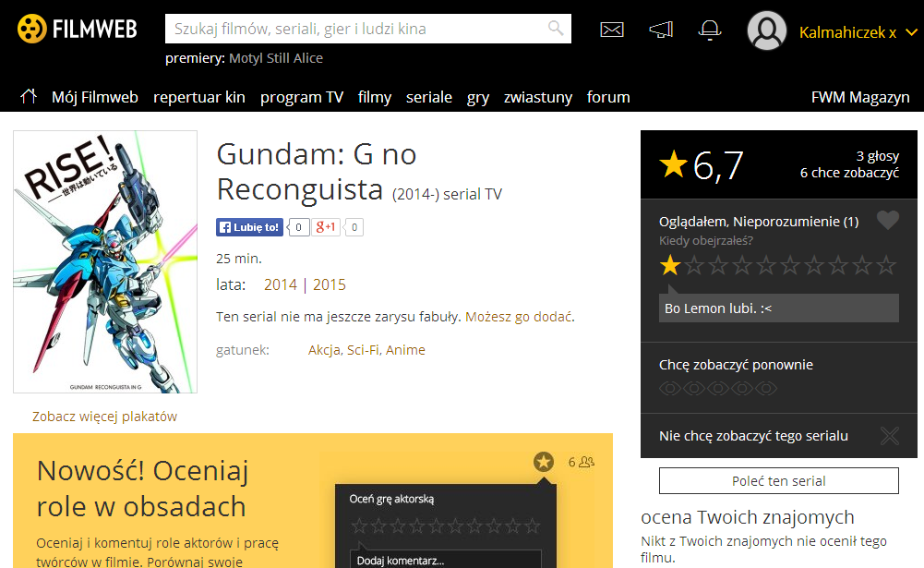This screenshot has width=924, height=568.
Task: Click the Facebook like count box
Action: click(298, 227)
